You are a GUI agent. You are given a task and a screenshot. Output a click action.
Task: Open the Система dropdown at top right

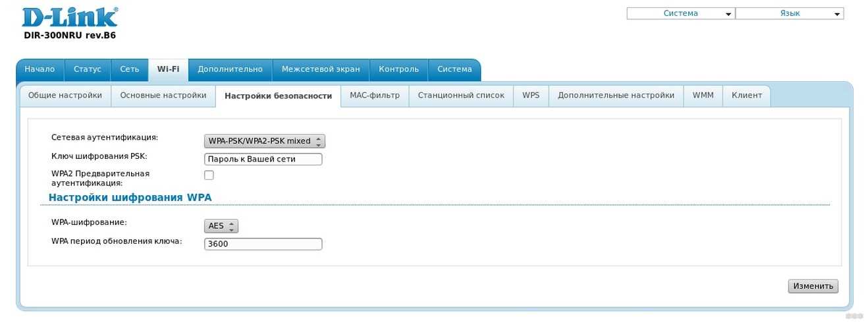click(680, 13)
